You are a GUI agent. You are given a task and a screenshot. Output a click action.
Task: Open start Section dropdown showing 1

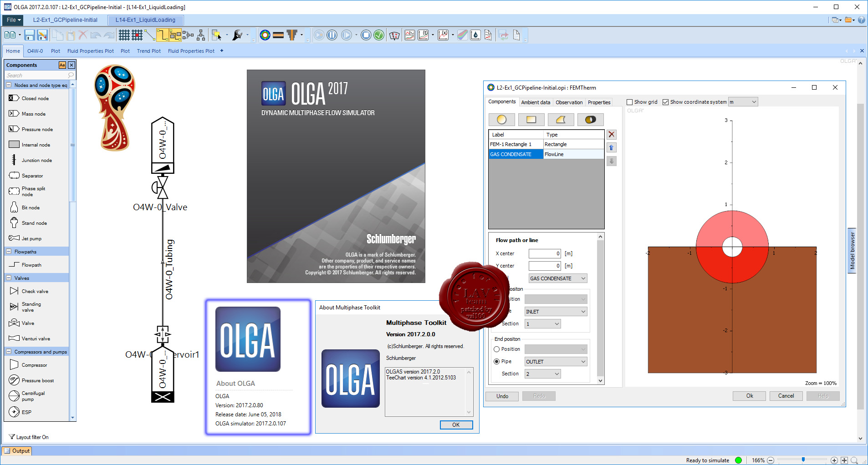542,324
